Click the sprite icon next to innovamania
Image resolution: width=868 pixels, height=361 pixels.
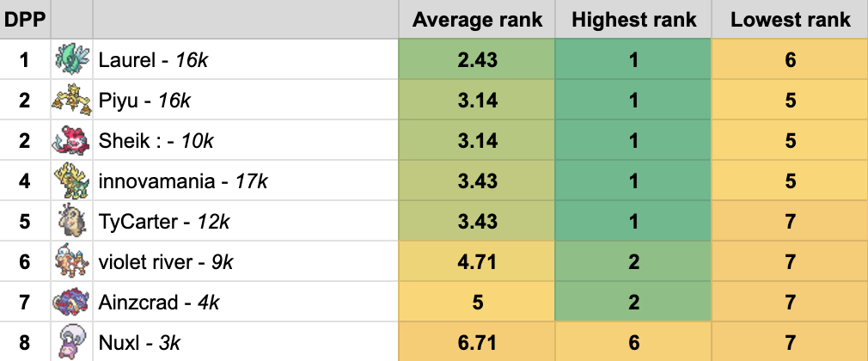[69, 180]
